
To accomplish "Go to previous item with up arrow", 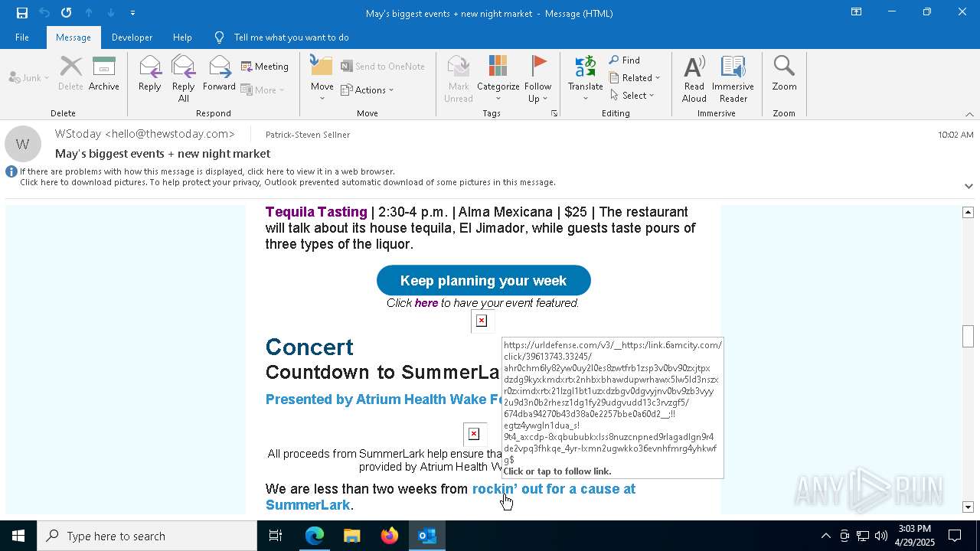I will click(x=89, y=12).
